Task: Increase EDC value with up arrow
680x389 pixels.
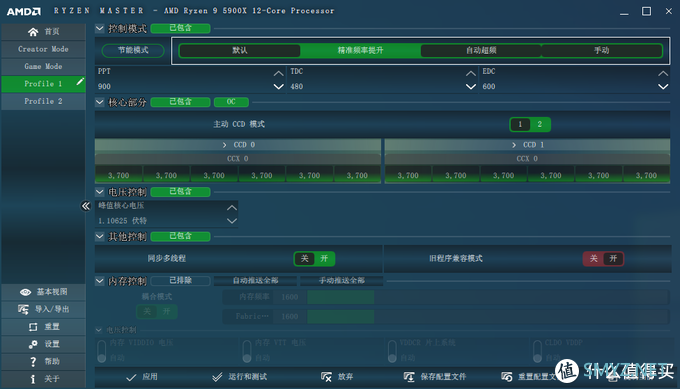Action: coord(663,74)
